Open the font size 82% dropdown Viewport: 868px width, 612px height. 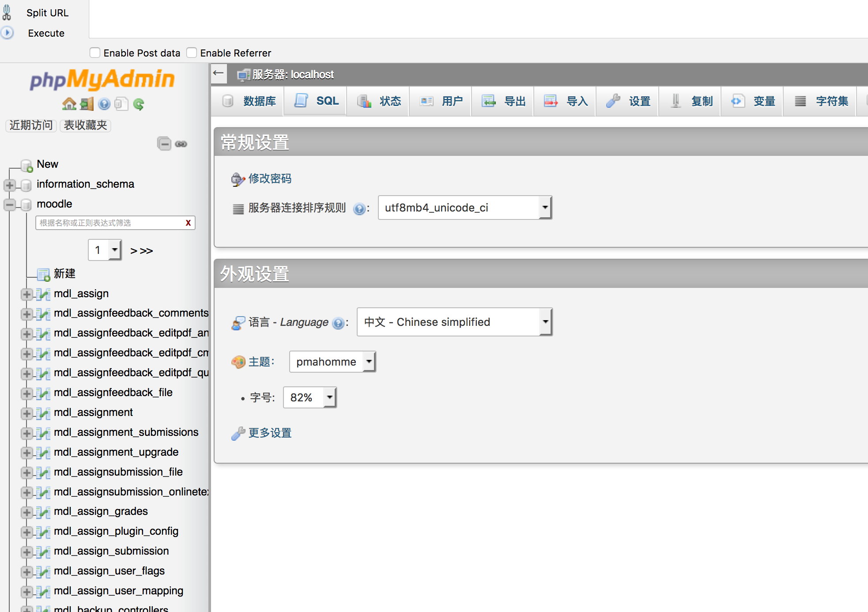310,397
